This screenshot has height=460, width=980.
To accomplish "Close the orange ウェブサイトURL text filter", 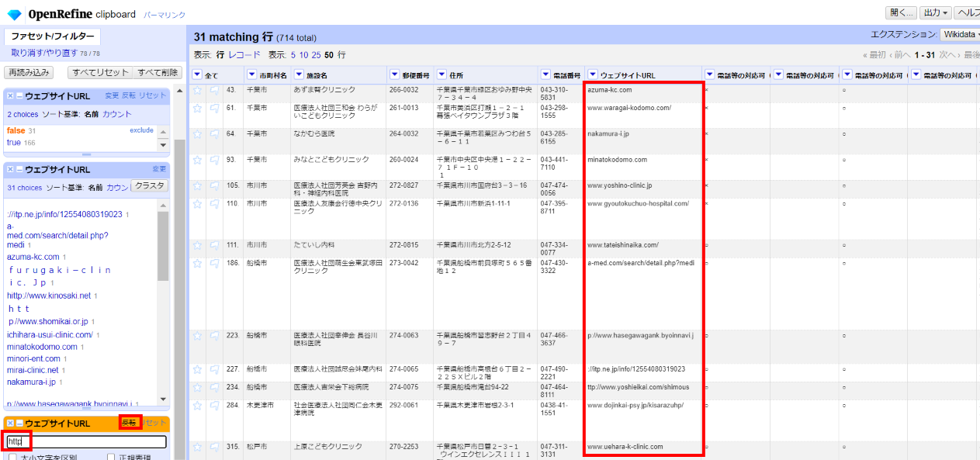I will (x=11, y=424).
